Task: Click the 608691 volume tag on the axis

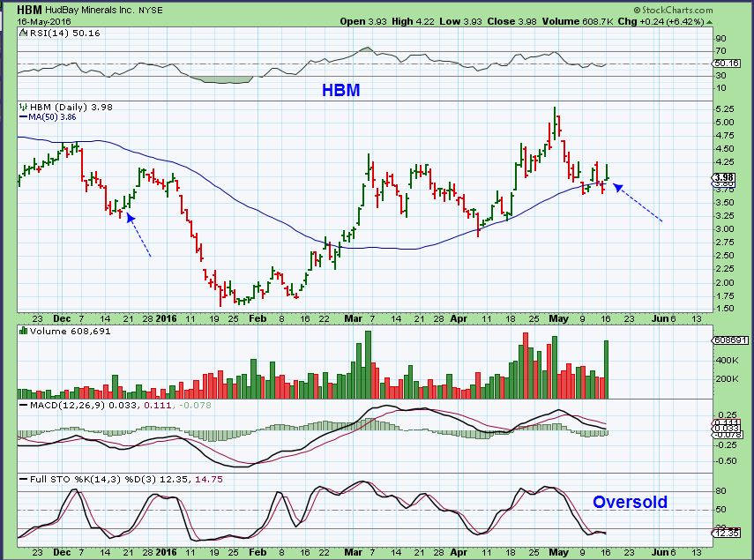Action: [x=730, y=340]
